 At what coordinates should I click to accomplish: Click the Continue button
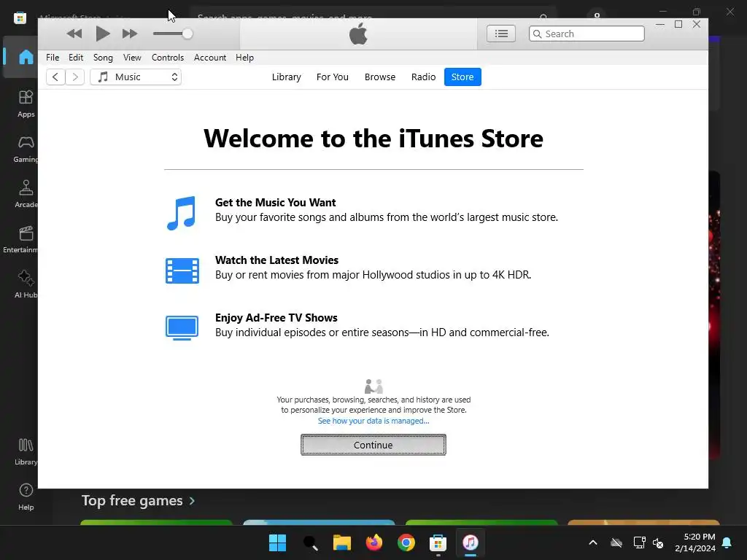point(373,445)
